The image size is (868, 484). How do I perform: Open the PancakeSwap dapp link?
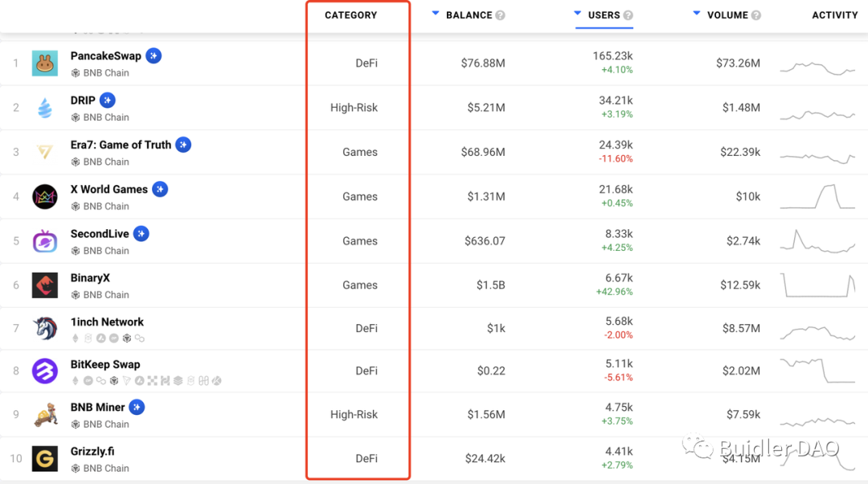106,56
